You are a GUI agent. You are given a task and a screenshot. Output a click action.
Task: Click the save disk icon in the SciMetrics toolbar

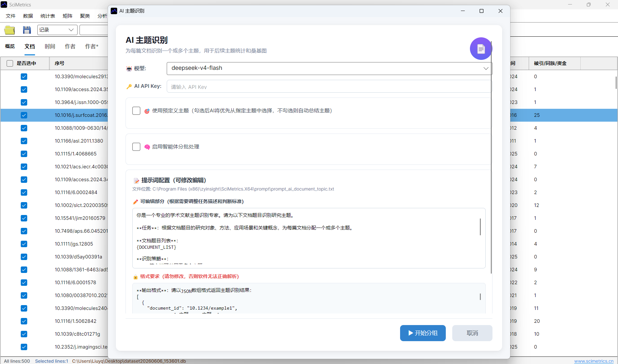coord(27,30)
